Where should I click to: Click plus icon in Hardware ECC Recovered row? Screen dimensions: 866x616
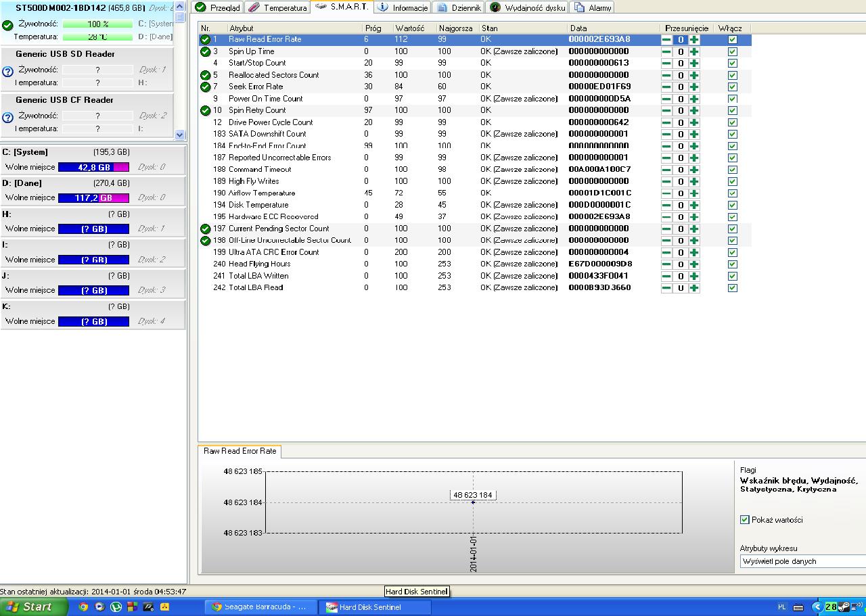(694, 217)
